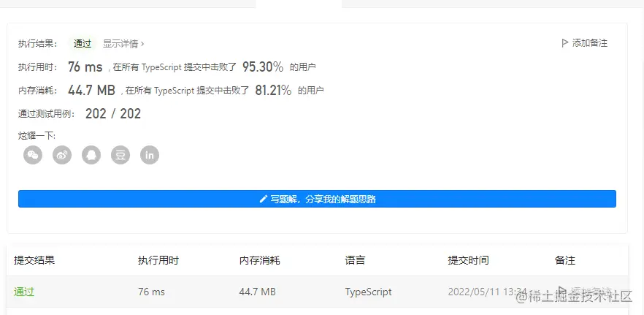Click 写题解，分享我的解题思路 button
The width and height of the screenshot is (644, 315).
tap(317, 199)
